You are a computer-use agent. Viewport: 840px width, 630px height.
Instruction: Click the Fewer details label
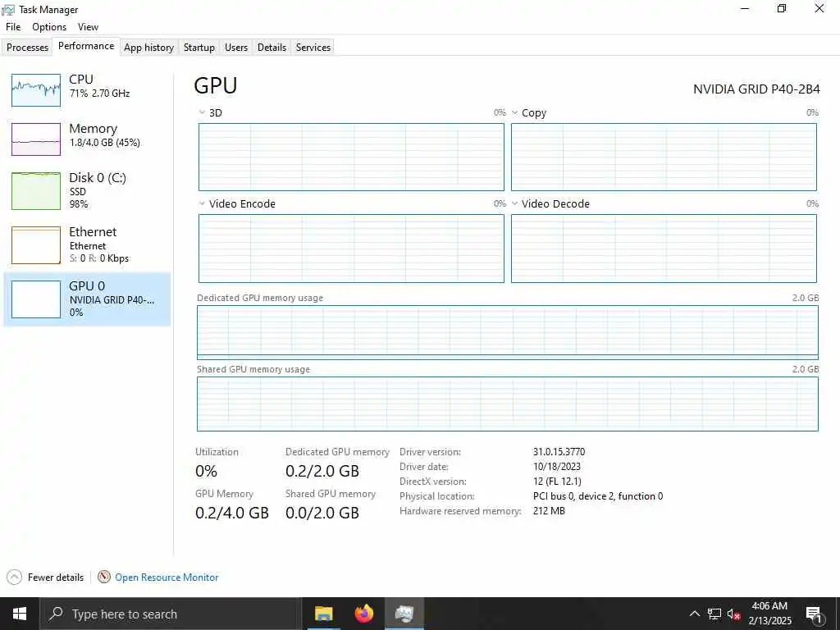tap(56, 577)
